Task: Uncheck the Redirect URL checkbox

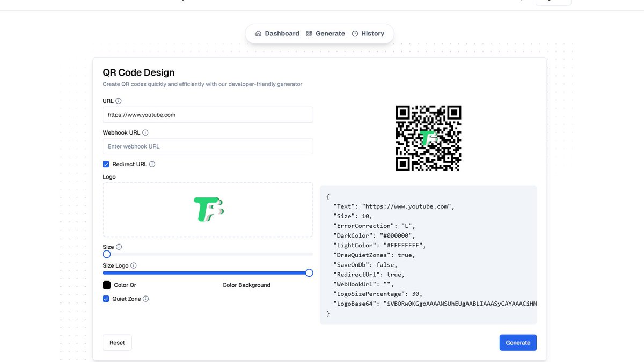Action: click(106, 164)
